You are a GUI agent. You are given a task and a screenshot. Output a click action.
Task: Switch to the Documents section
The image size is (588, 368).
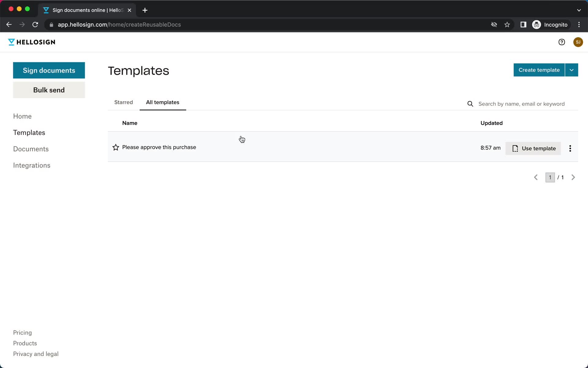pyautogui.click(x=31, y=149)
